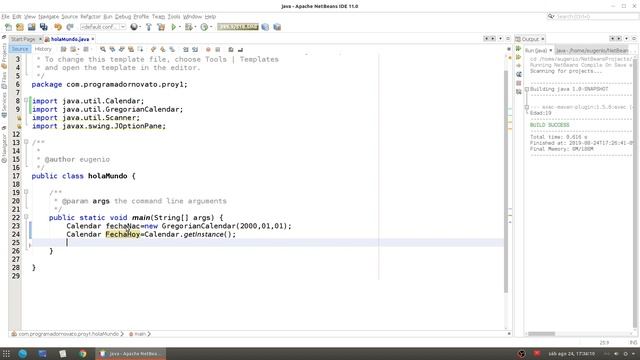Open the Debug menu

(x=122, y=17)
